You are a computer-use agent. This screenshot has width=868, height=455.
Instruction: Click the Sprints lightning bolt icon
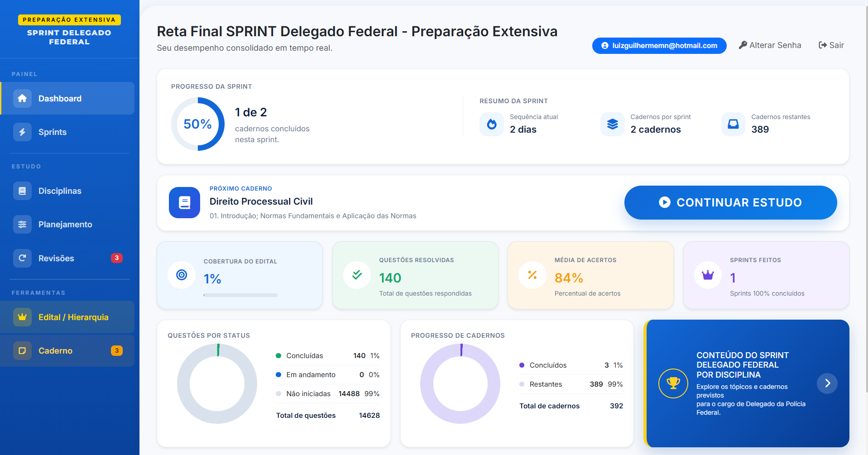(22, 132)
